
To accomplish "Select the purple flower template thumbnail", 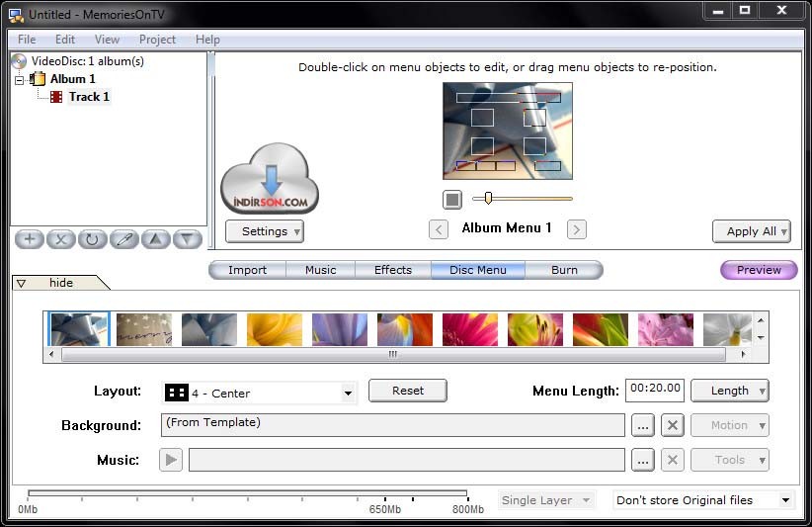I will click(340, 329).
